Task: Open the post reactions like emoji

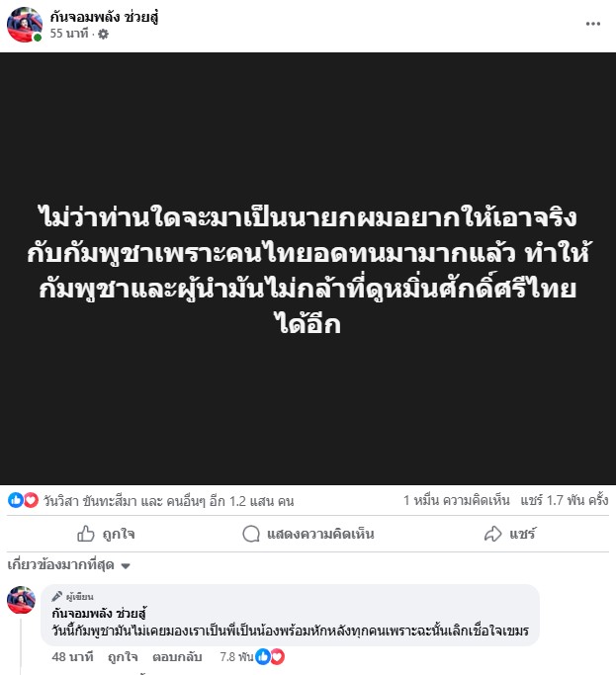Action: 16,500
